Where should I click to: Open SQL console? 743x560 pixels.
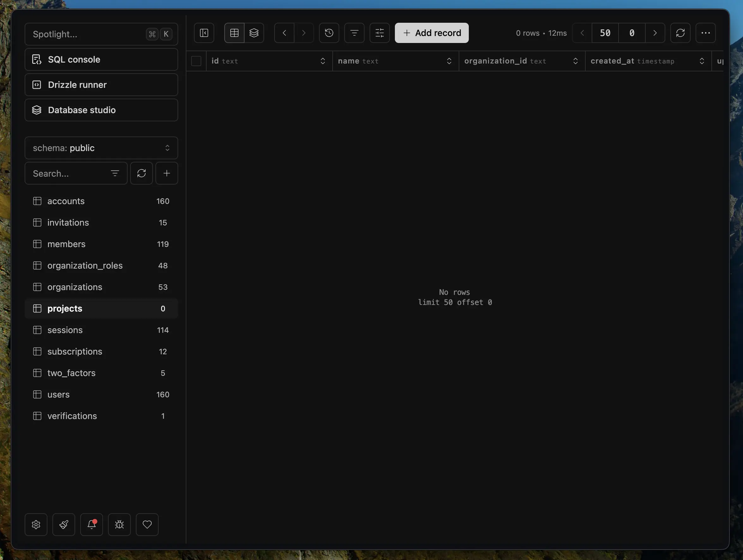coord(101,59)
